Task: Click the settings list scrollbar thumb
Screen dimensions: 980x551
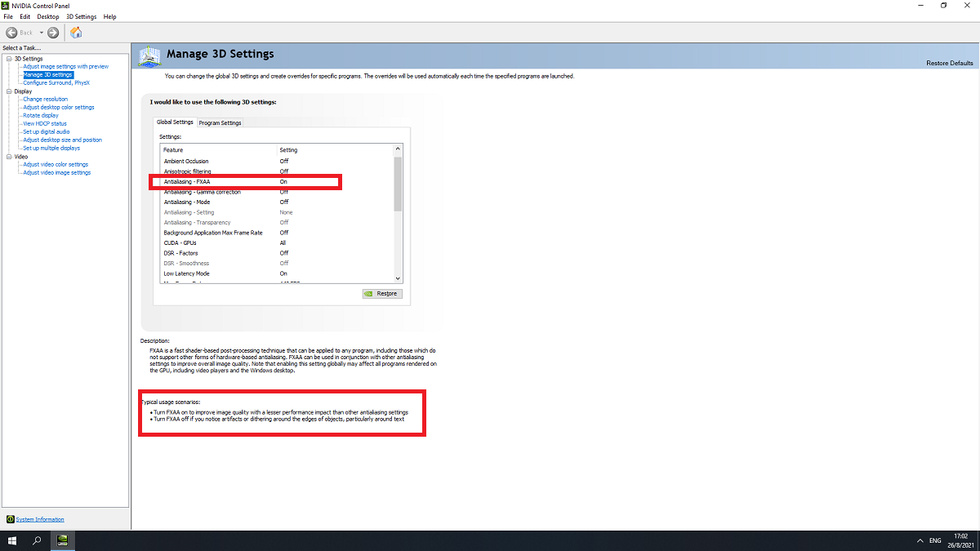Action: point(399,184)
